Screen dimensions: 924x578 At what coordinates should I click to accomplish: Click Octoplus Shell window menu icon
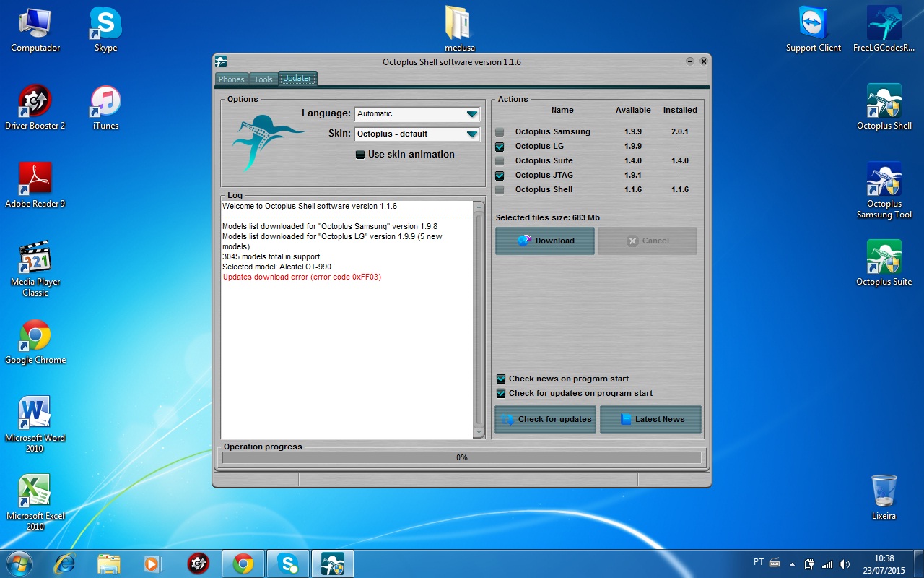pos(221,62)
